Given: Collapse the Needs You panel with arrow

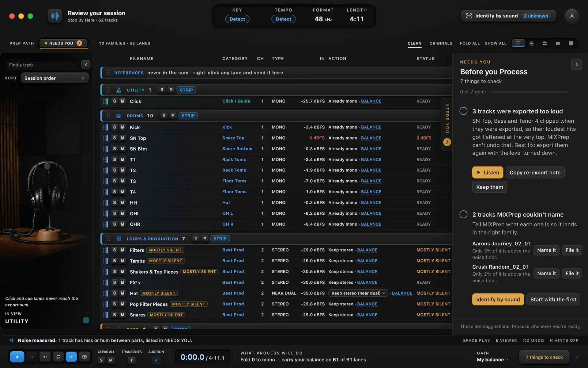Looking at the screenshot, I should (576, 64).
